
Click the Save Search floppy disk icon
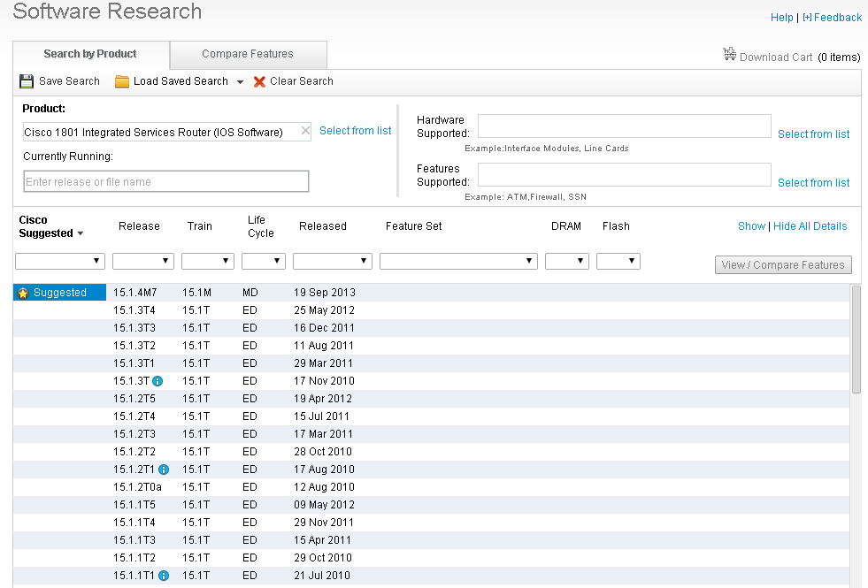pyautogui.click(x=27, y=81)
